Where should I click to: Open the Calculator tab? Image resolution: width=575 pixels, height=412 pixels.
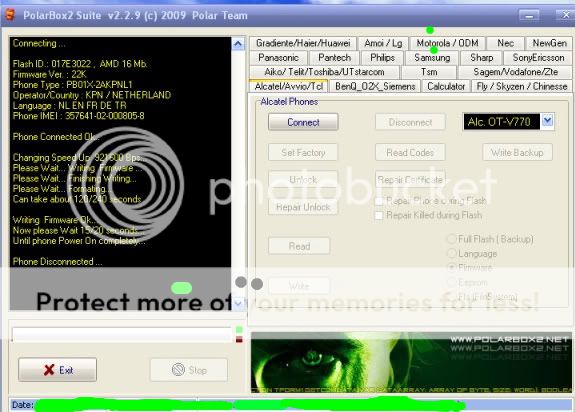(446, 87)
